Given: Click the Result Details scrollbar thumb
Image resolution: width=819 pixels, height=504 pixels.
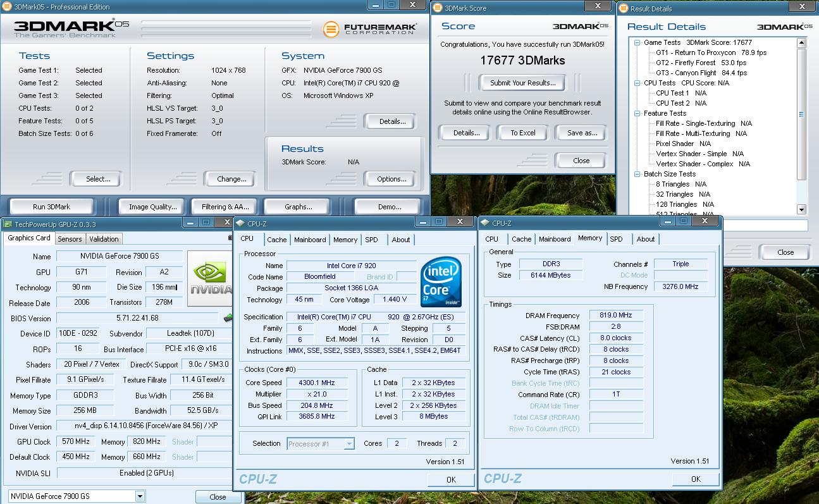Looking at the screenshot, I should (x=801, y=114).
